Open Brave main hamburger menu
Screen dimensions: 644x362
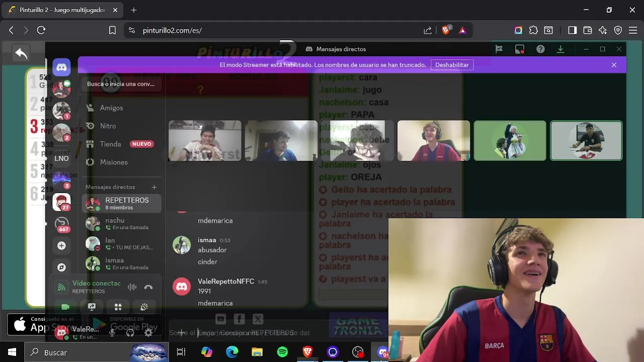click(633, 30)
